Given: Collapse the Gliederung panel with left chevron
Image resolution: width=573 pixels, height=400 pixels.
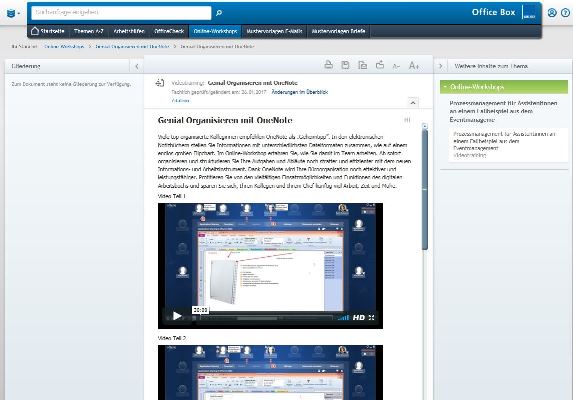Looking at the screenshot, I should 137,66.
